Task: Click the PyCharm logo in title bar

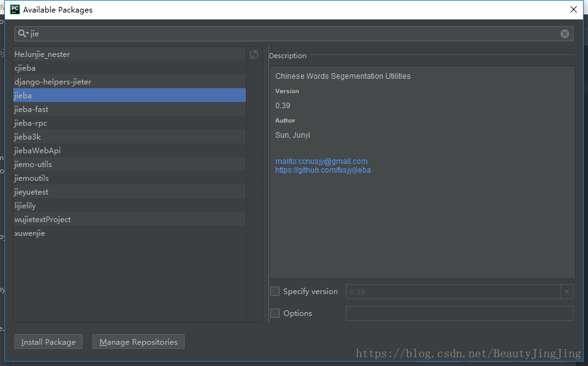Action: (x=15, y=9)
